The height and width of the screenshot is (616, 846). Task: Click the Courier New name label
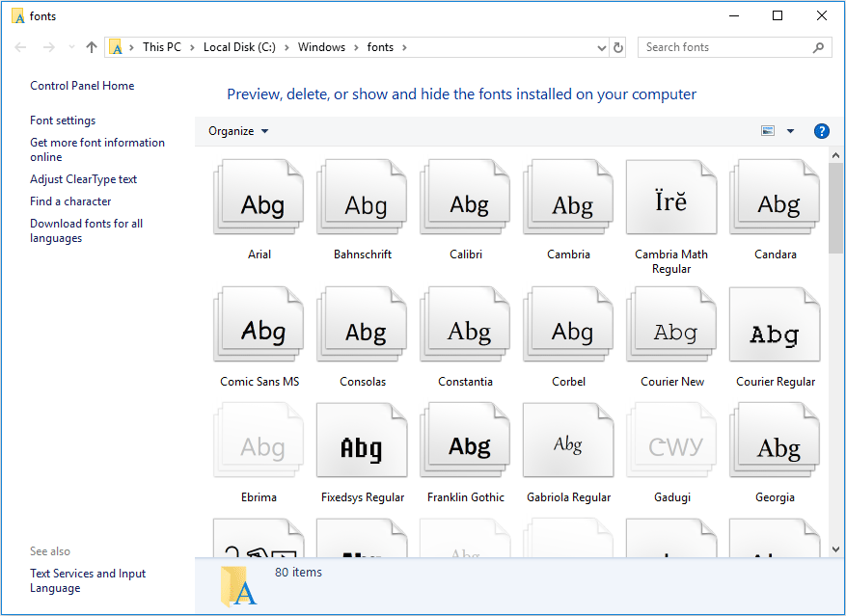pyautogui.click(x=672, y=382)
